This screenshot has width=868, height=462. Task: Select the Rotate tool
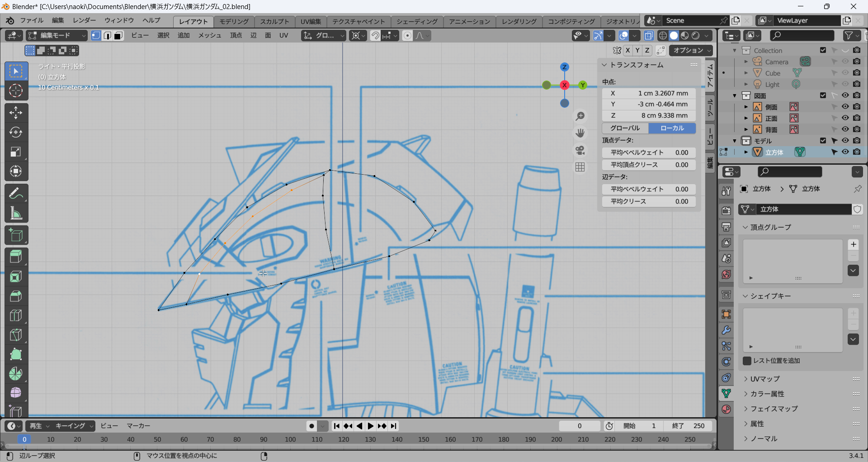(16, 132)
